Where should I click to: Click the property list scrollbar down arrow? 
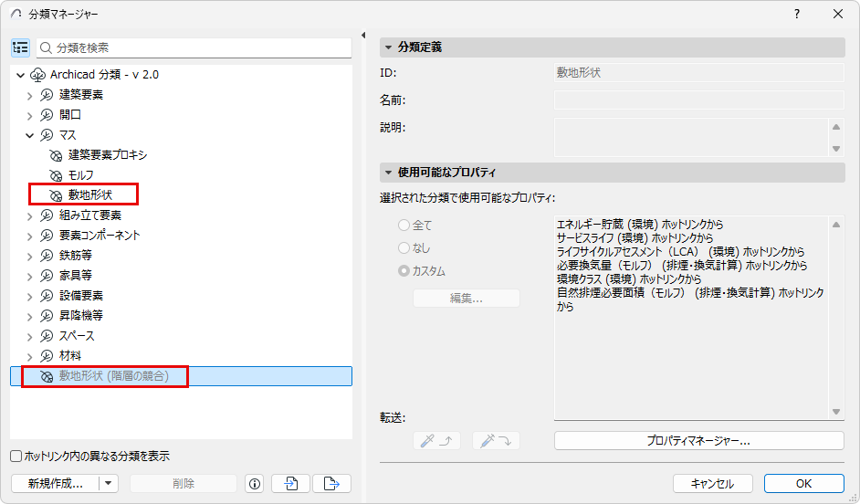tap(836, 412)
